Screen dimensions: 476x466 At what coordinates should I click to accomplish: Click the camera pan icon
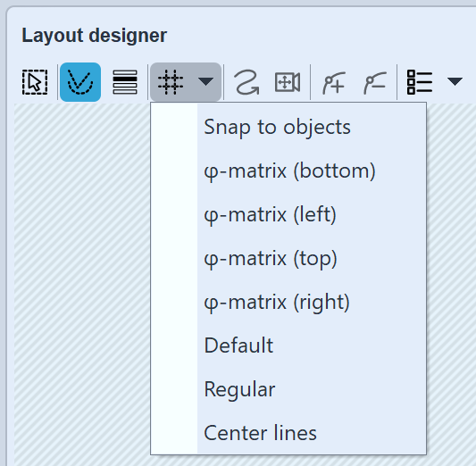[x=288, y=82]
